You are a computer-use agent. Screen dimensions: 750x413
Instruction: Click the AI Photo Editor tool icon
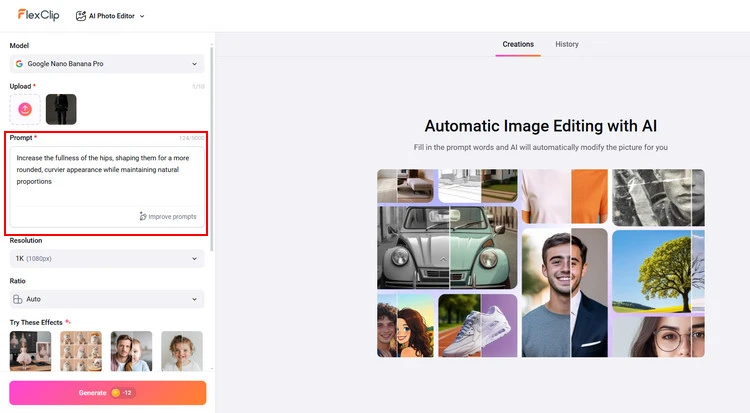(81, 16)
